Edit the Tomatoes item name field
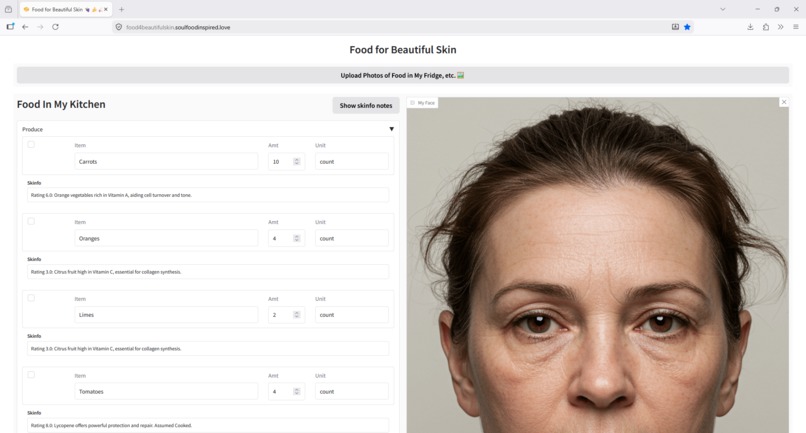806x433 pixels. tap(166, 391)
